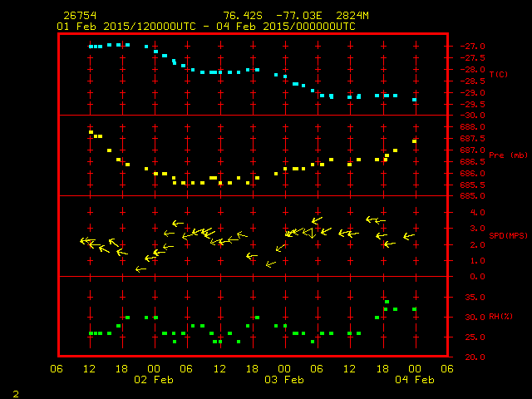Click the "687.0" pressure tick value
The width and height of the screenshot is (532, 399).
coord(472,150)
